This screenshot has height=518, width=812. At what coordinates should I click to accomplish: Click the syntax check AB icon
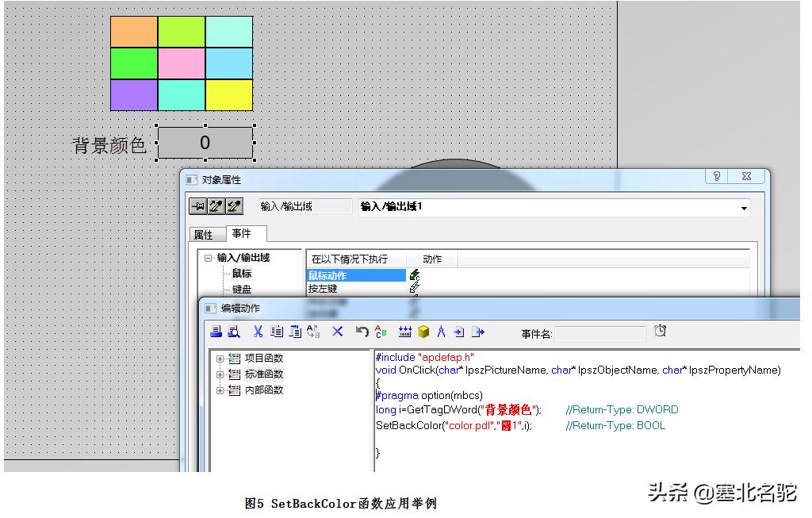click(x=380, y=332)
